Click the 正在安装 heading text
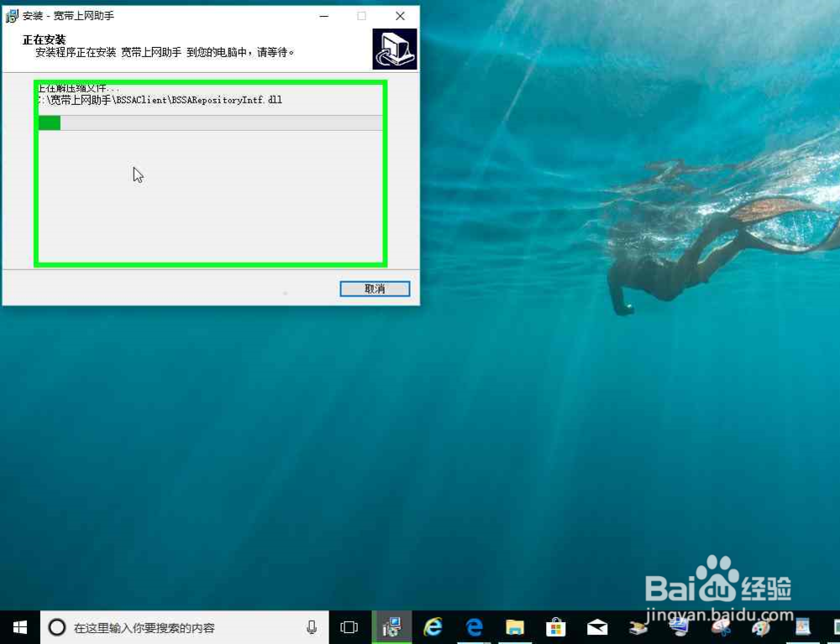Screen dimensions: 840x644 [x=44, y=39]
